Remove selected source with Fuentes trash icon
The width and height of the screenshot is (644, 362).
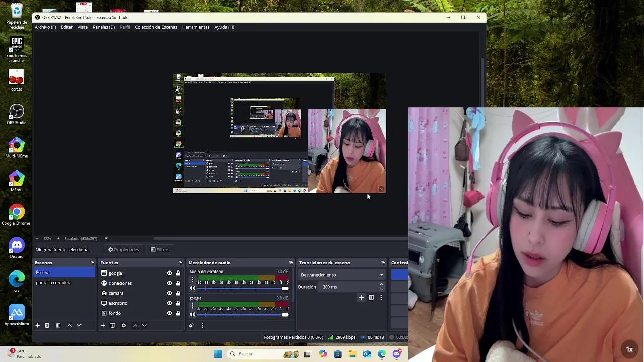(x=113, y=325)
